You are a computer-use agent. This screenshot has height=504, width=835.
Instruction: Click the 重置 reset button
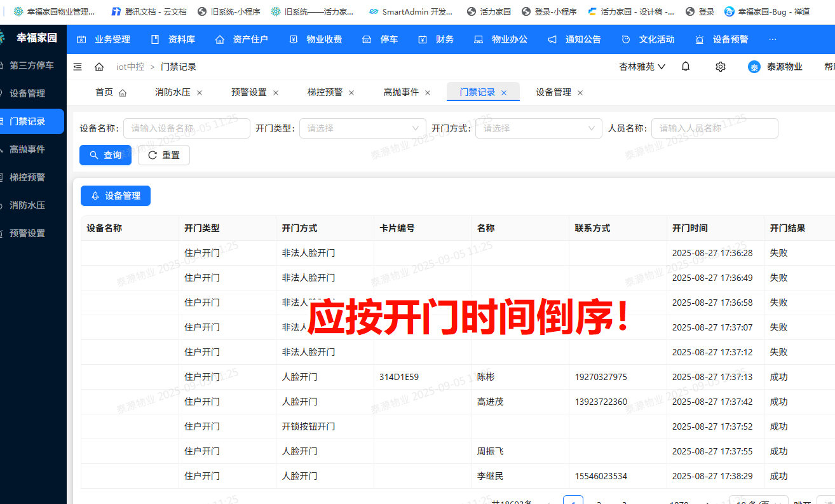pyautogui.click(x=164, y=155)
